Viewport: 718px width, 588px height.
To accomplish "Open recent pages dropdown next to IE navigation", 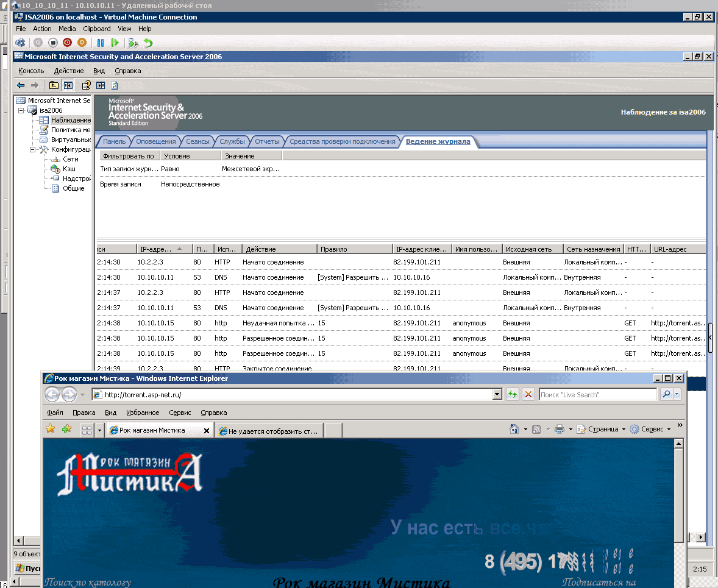I will tap(82, 394).
